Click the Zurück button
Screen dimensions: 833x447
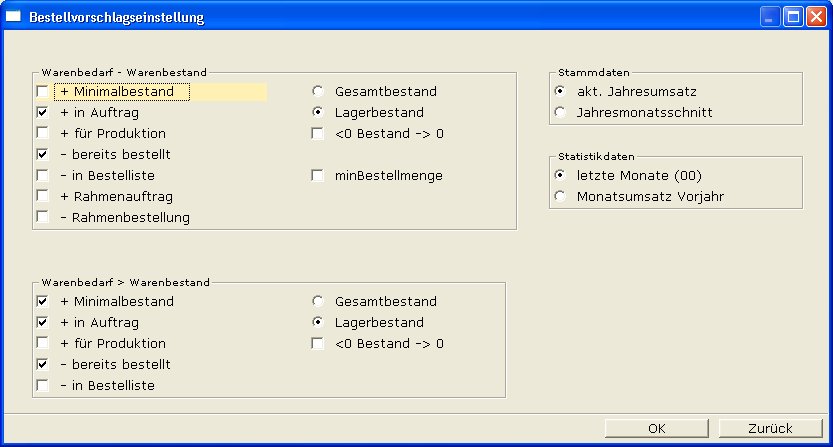(769, 428)
